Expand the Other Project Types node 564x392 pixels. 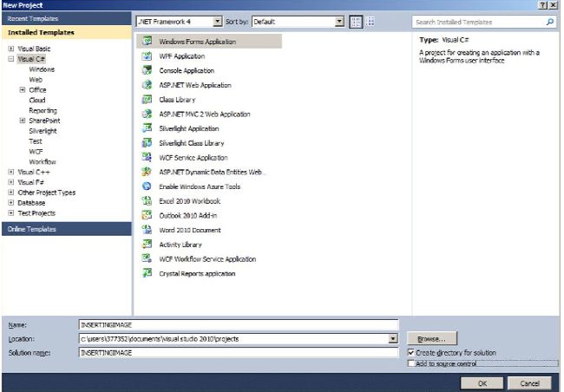(11, 193)
